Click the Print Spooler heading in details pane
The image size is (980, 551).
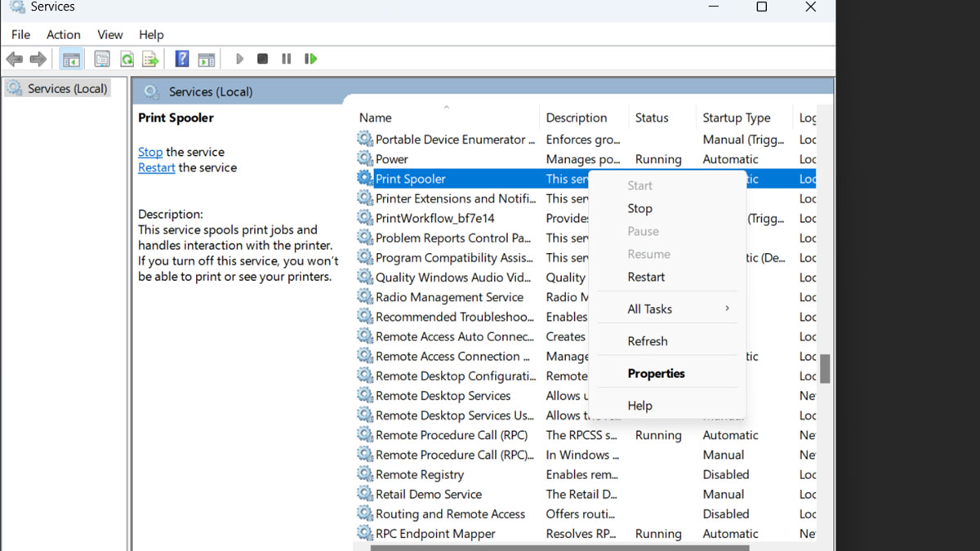[176, 118]
